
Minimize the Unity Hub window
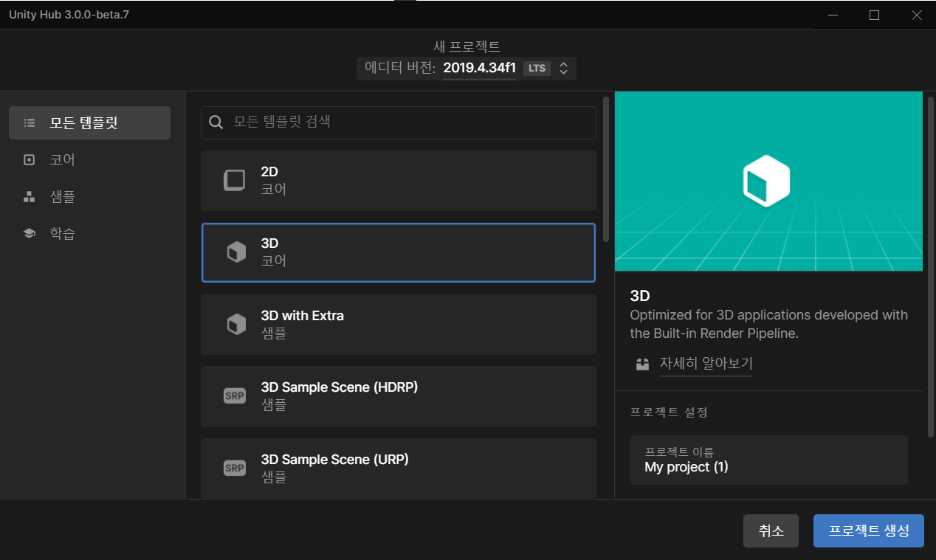coord(833,15)
